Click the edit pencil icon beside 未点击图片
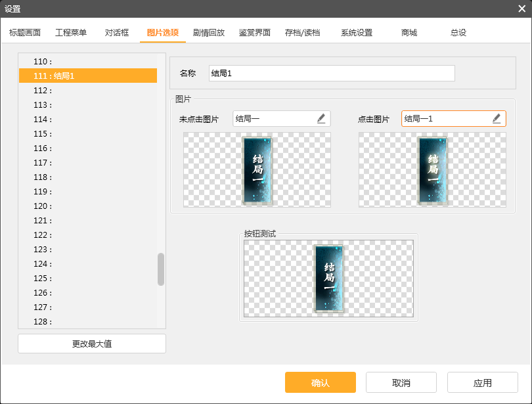 (x=321, y=118)
